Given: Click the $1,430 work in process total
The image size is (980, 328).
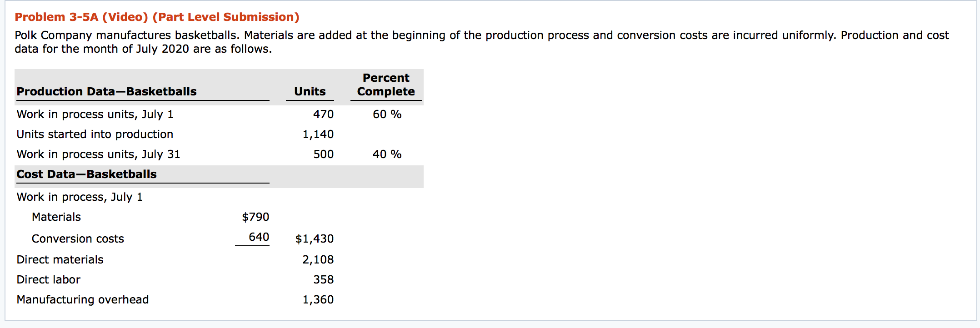Looking at the screenshot, I should tap(314, 239).
